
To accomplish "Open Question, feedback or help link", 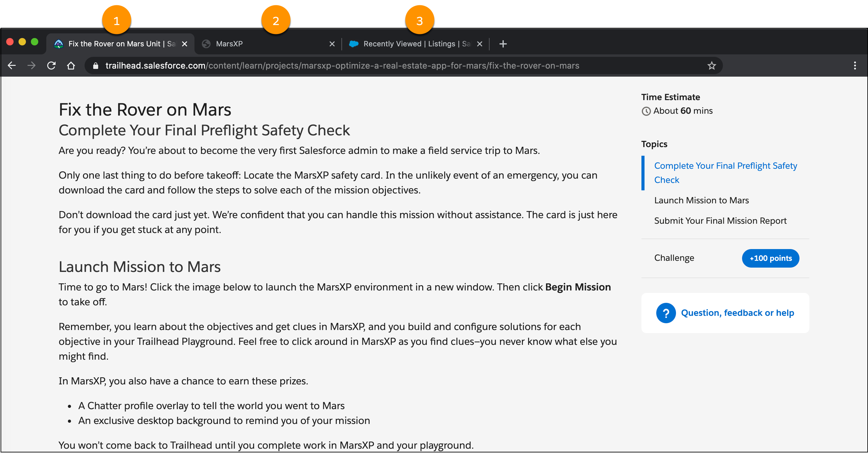I will pyautogui.click(x=737, y=313).
